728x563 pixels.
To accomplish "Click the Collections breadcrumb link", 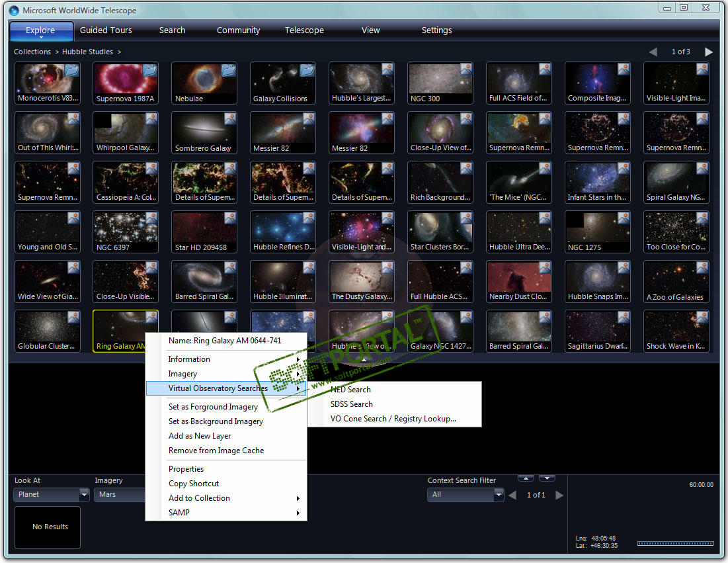I will tap(32, 52).
